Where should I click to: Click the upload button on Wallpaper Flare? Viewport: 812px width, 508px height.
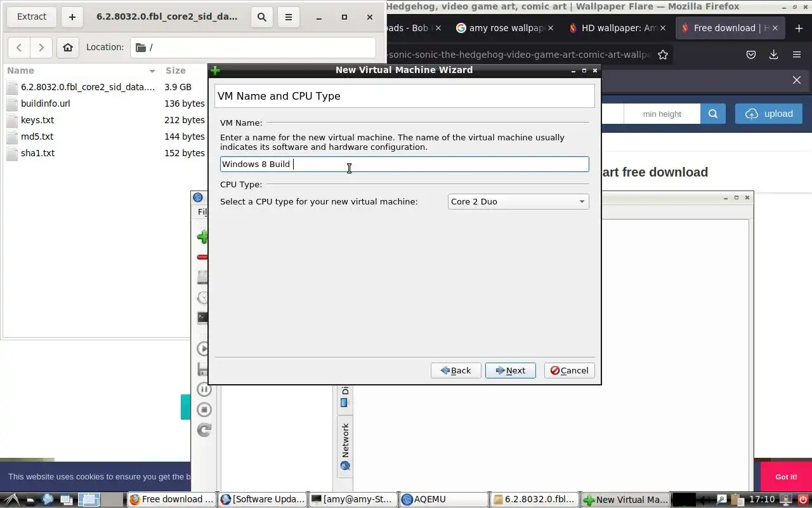point(769,114)
